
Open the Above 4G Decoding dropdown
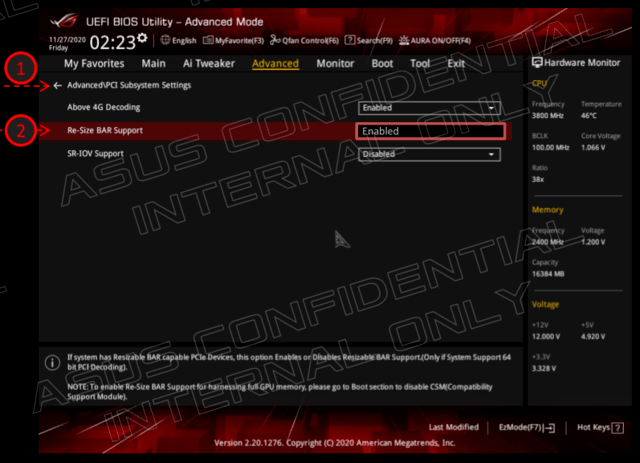[429, 108]
